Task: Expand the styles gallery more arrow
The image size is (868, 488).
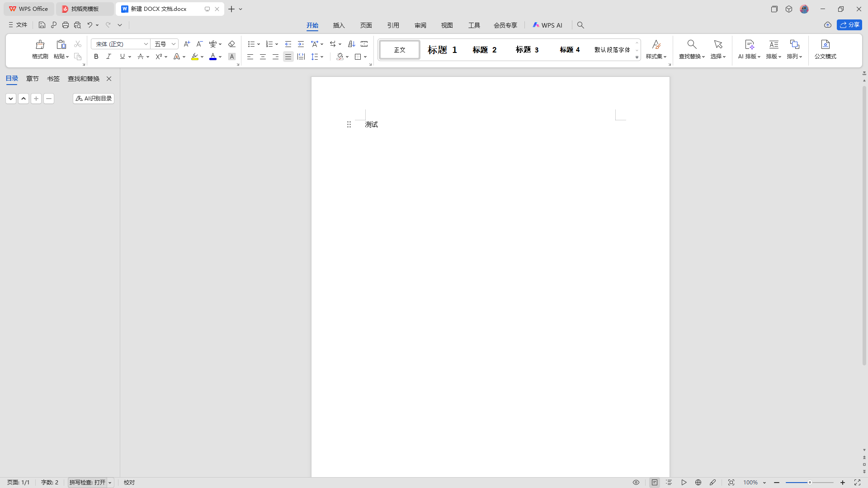Action: 637,57
